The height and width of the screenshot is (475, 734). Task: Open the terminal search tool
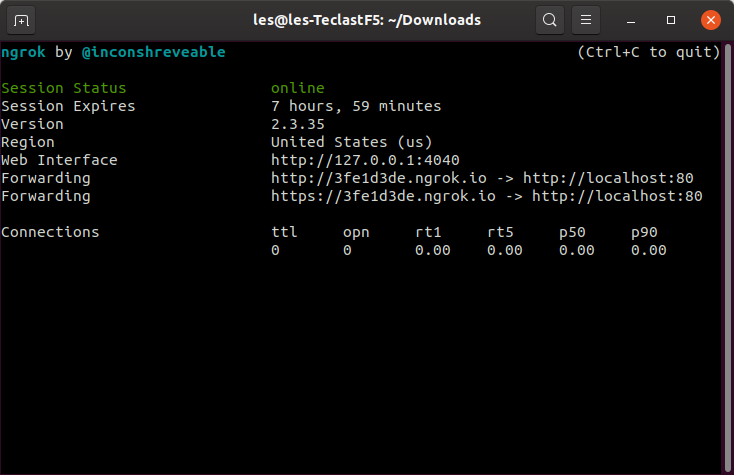point(550,20)
